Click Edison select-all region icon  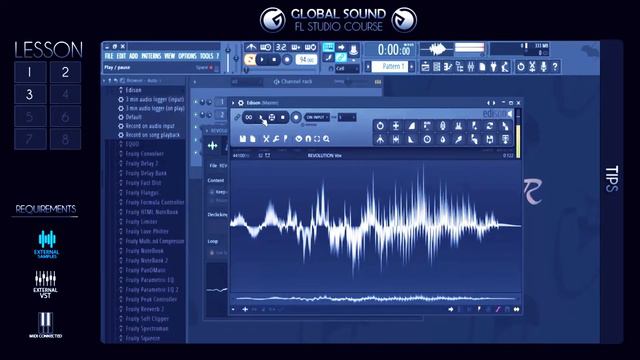[x=317, y=139]
